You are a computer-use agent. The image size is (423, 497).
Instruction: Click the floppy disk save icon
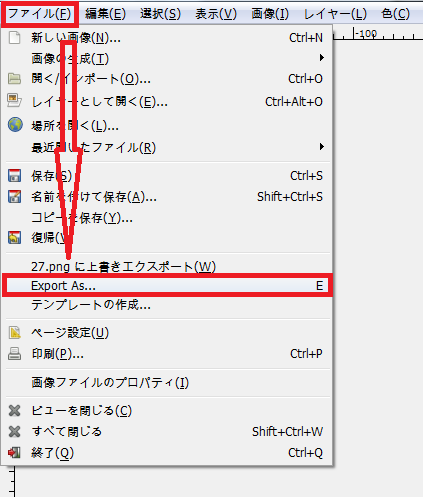(14, 176)
